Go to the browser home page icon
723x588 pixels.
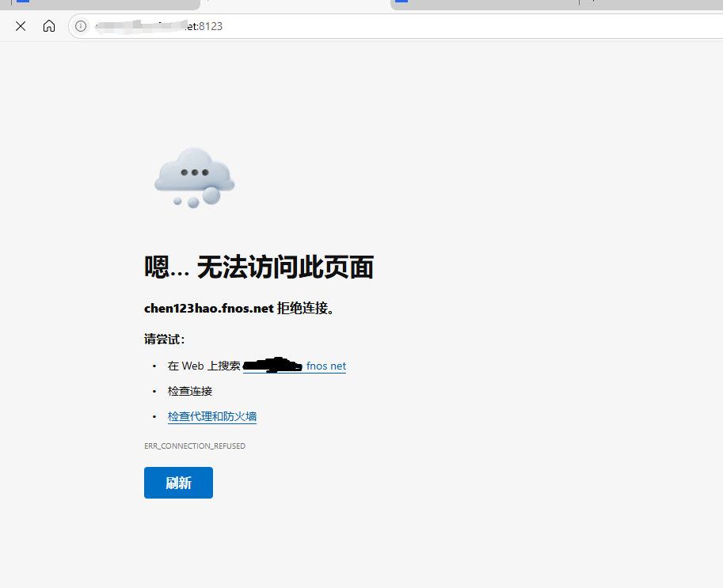49,26
